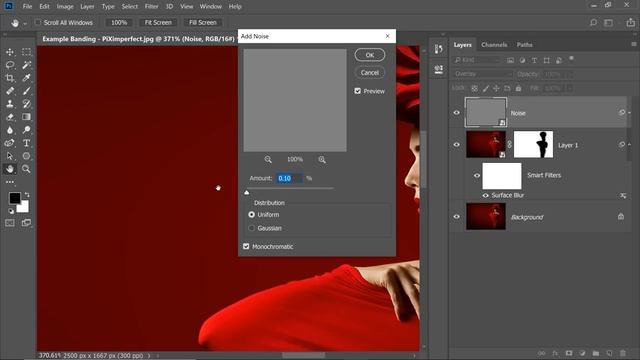Open the Share icon at top right
The image size is (640, 360).
pos(631,23)
